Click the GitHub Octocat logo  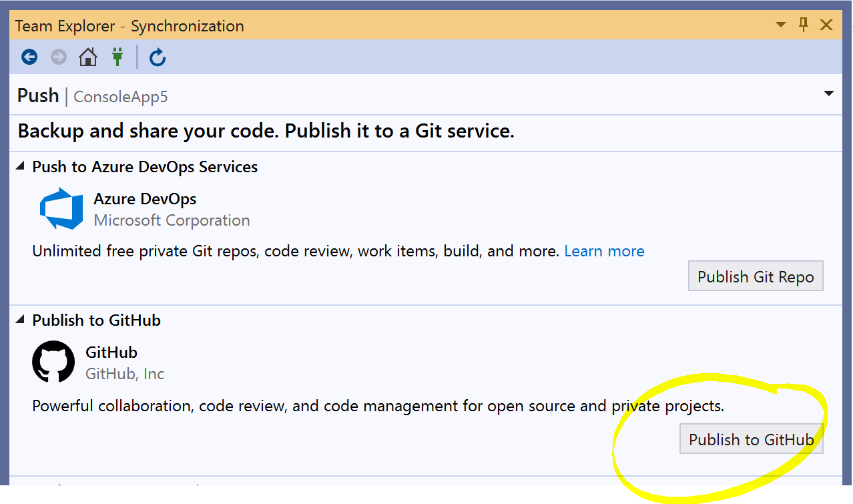[53, 362]
